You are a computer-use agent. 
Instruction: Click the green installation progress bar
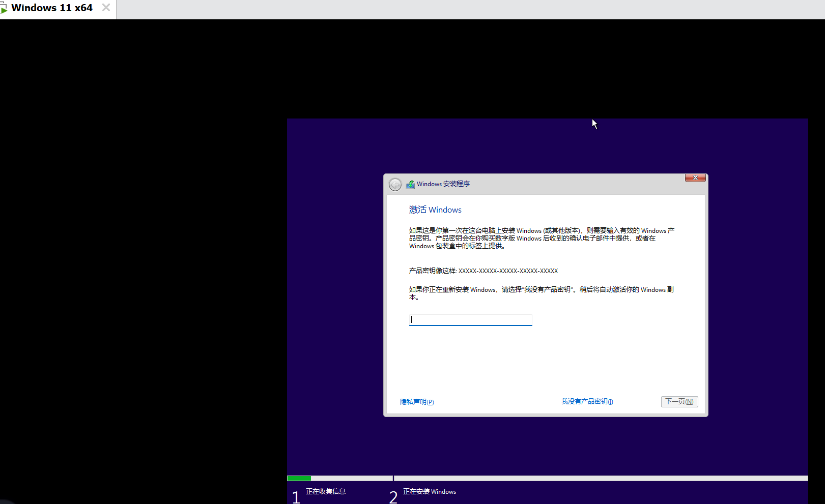click(299, 478)
